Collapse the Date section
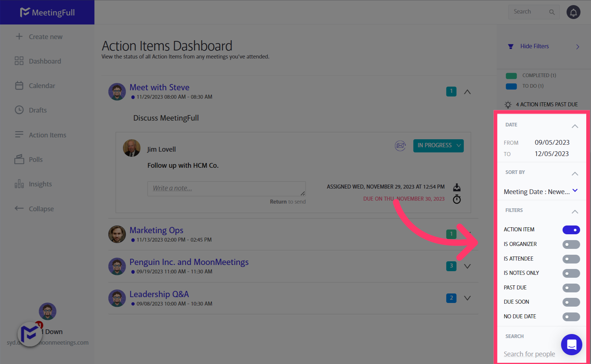 [x=575, y=126]
